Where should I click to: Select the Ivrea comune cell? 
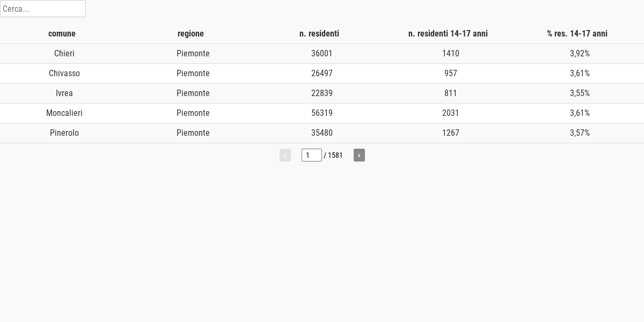[64, 93]
